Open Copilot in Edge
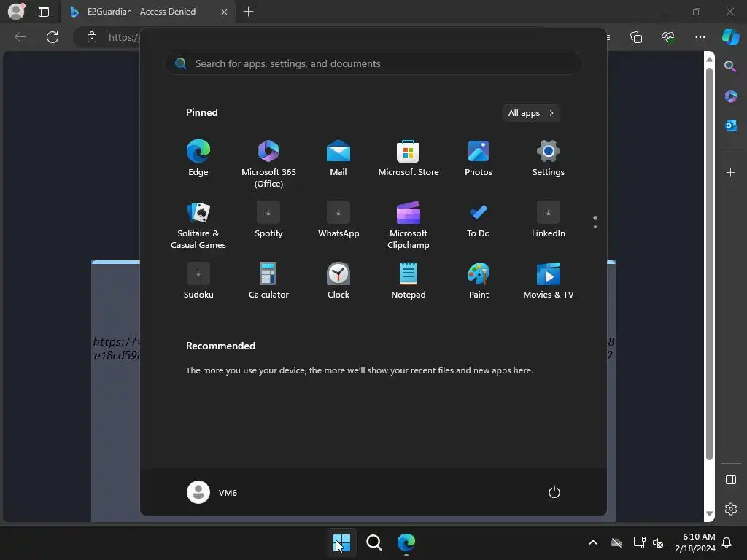Screen dimensions: 747x560 [730, 37]
